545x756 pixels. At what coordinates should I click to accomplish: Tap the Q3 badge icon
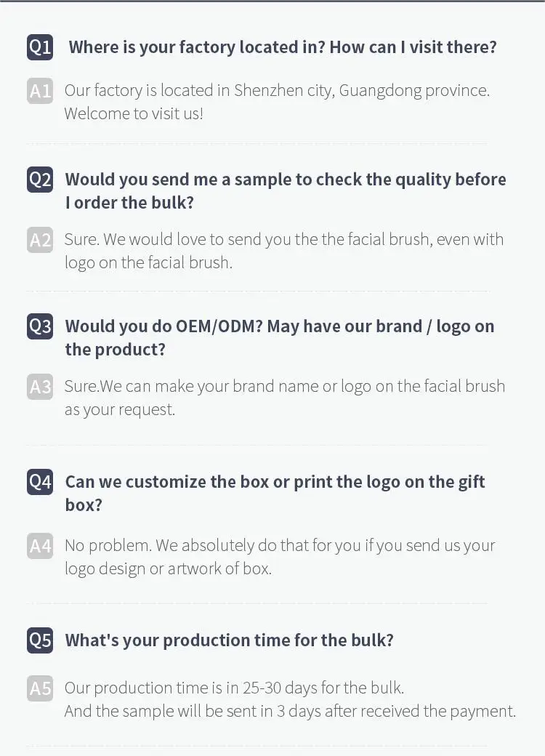(40, 326)
